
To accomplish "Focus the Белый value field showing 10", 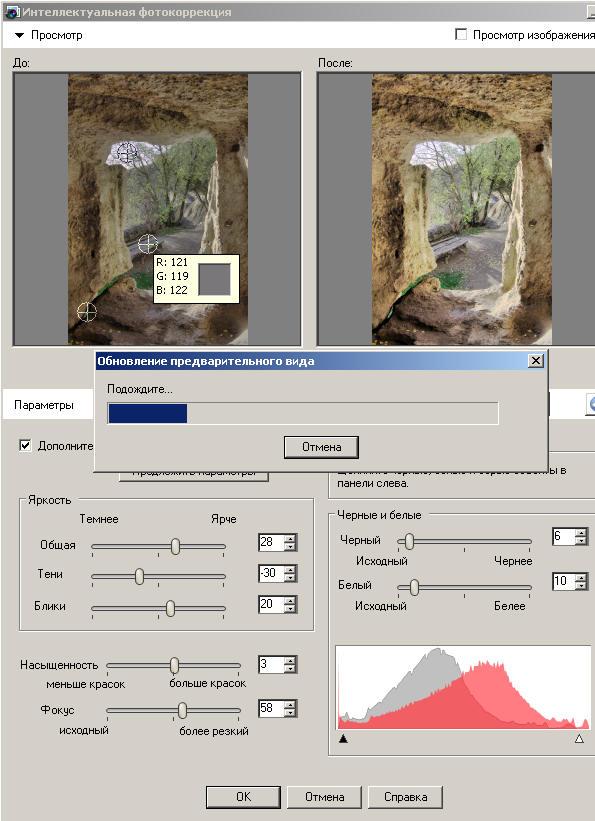I will point(564,581).
